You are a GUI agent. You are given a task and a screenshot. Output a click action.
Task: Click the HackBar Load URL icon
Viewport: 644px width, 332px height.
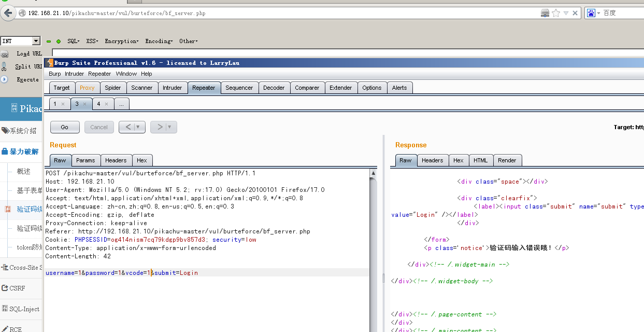[x=5, y=54]
